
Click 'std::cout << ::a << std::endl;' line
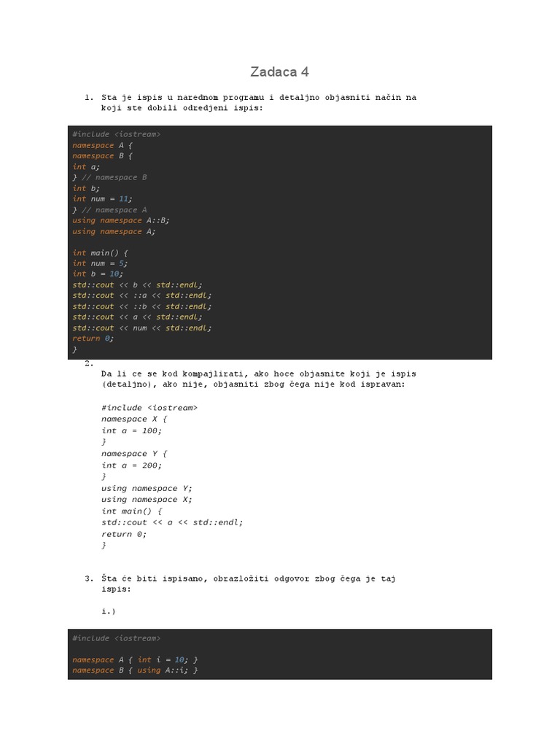click(142, 295)
